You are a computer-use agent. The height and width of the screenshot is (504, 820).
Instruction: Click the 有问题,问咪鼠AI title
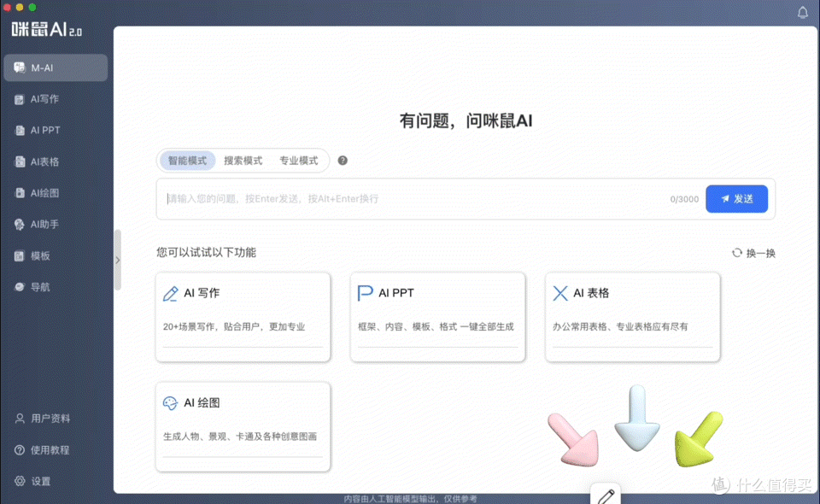(466, 120)
